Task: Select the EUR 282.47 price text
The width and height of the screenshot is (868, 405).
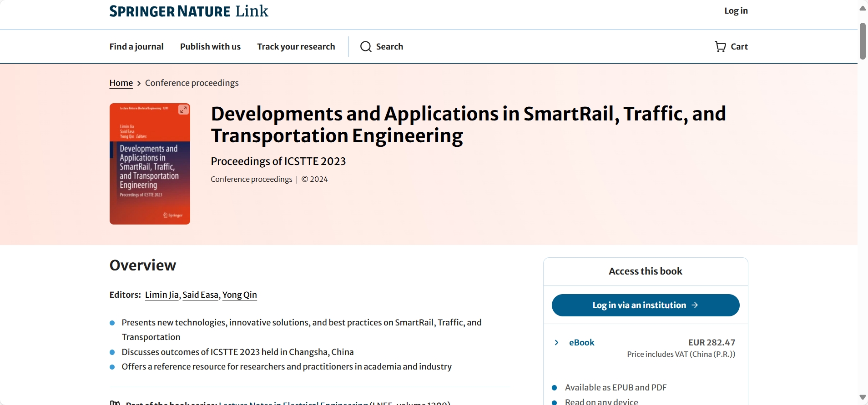Action: click(x=712, y=342)
